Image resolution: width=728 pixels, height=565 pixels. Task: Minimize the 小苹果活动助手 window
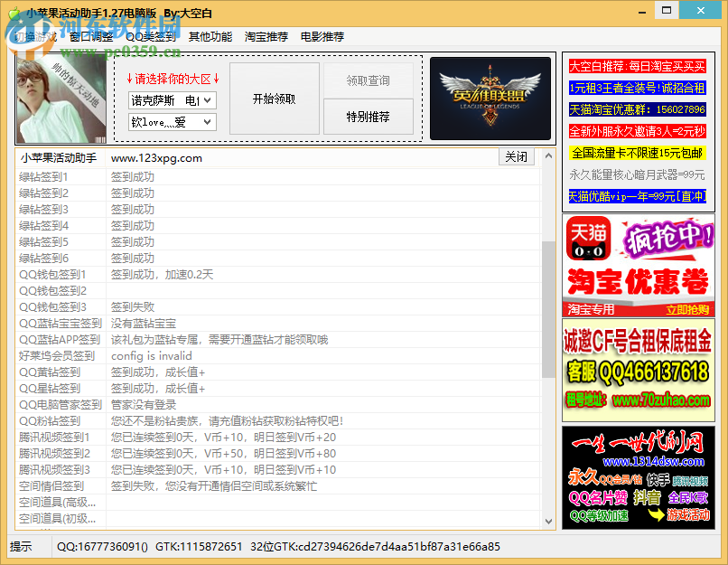tap(642, 11)
